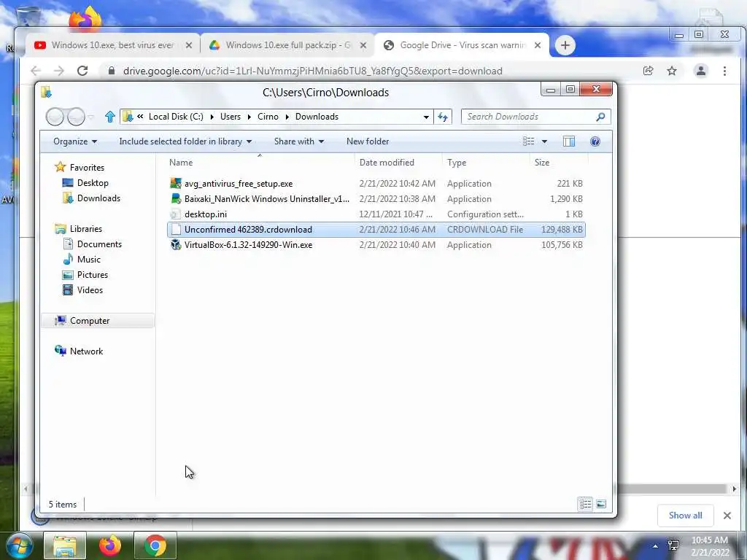This screenshot has height=560, width=747.
Task: Open Documents library
Action: pyautogui.click(x=99, y=244)
